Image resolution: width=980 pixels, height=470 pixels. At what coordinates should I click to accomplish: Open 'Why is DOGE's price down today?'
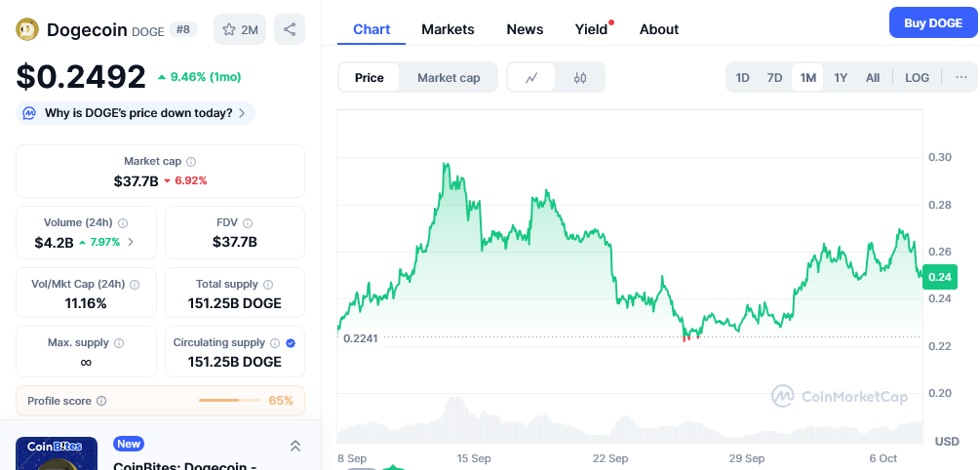pyautogui.click(x=137, y=113)
